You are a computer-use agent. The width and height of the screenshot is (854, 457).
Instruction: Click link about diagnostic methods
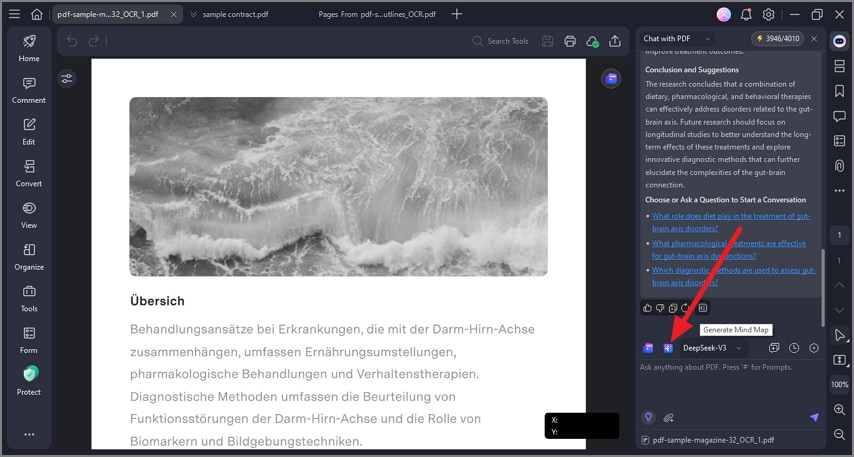pyautogui.click(x=734, y=276)
